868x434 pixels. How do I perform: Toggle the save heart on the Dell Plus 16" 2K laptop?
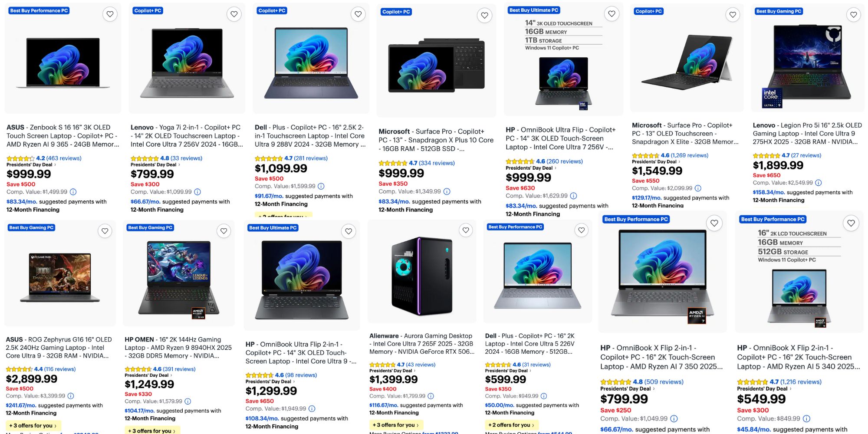coord(581,230)
